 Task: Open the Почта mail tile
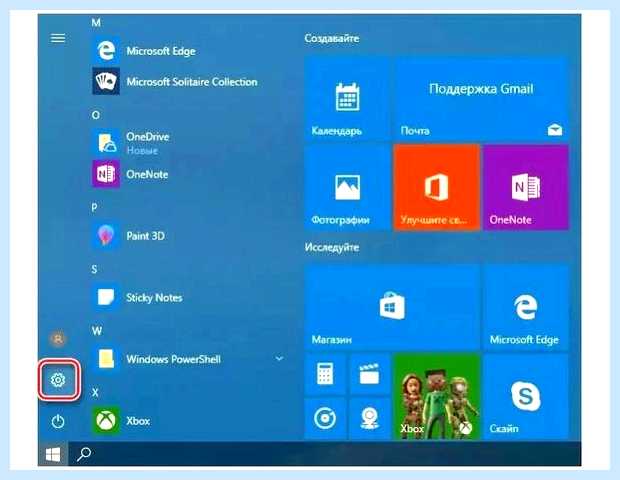(481, 99)
